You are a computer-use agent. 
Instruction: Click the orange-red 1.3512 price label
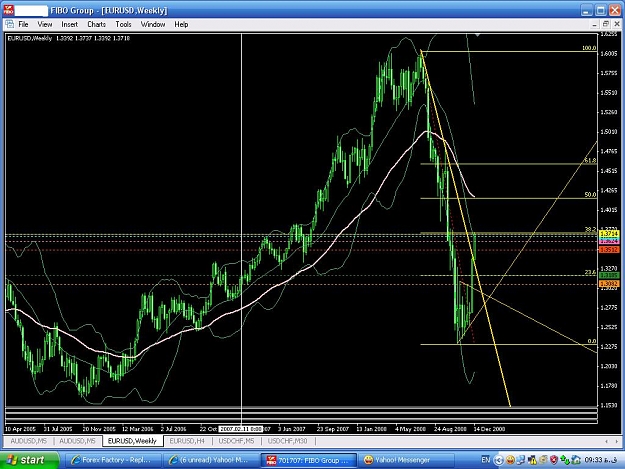pos(609,250)
